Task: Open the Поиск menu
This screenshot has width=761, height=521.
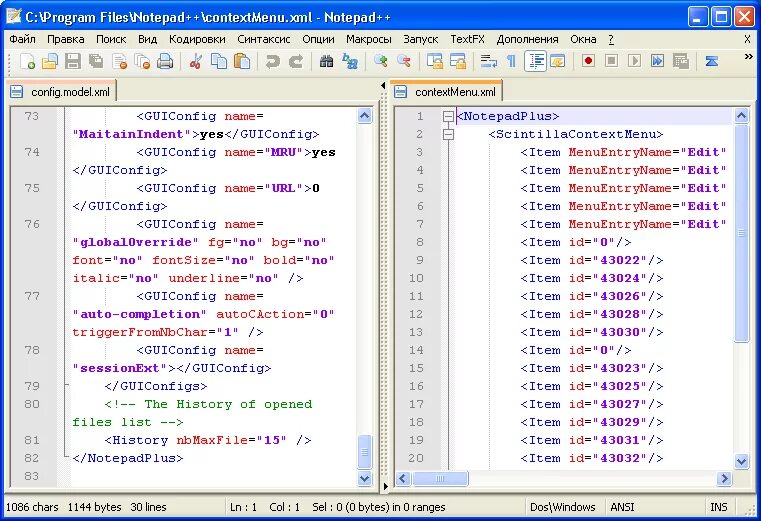Action: [x=111, y=39]
